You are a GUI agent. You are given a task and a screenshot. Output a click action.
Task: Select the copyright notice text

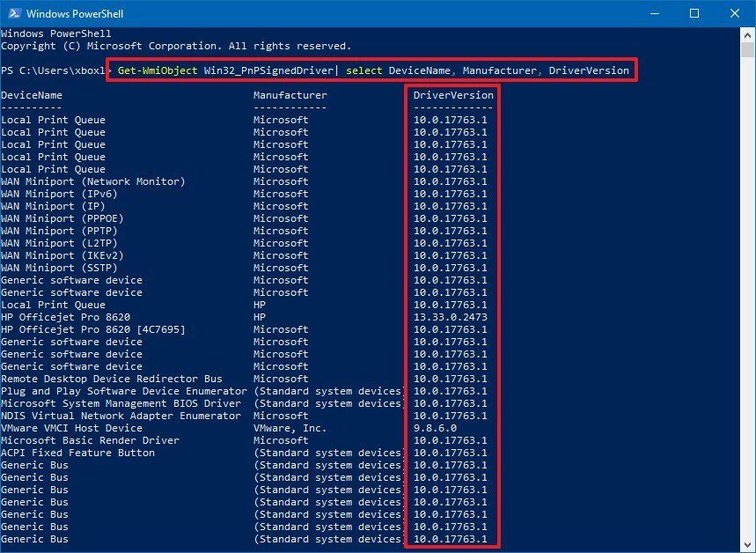pyautogui.click(x=176, y=45)
